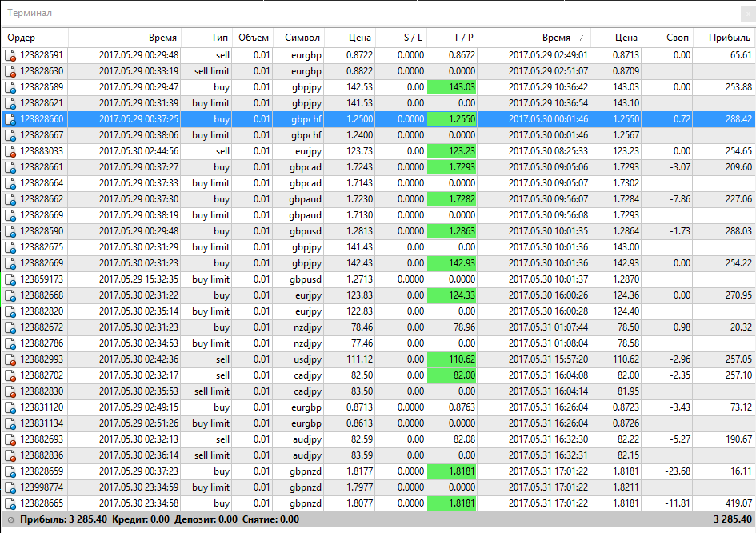
Task: Click the order icon for 123828661
Action: (10, 168)
